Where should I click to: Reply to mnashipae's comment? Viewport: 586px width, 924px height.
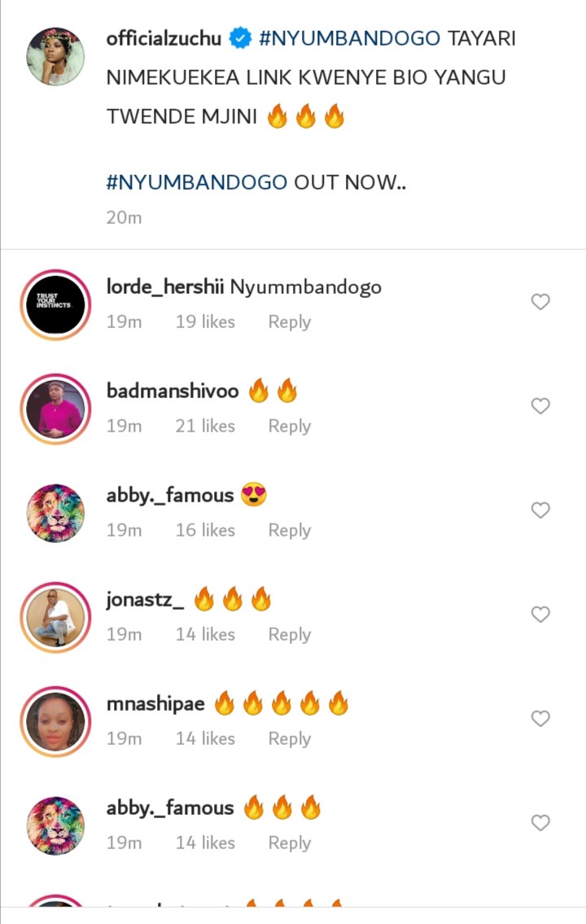tap(289, 739)
